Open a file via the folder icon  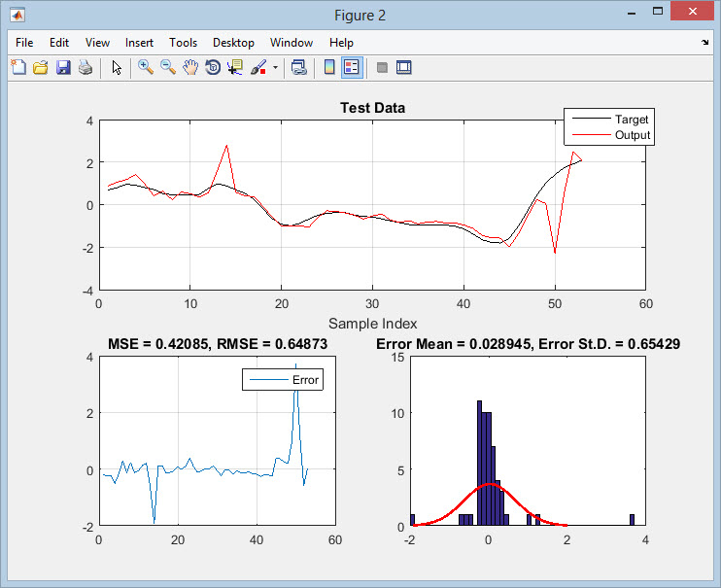[x=41, y=68]
